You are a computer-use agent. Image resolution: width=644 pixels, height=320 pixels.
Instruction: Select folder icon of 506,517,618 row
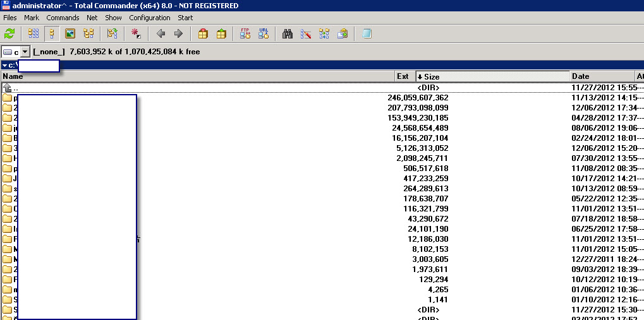click(x=7, y=169)
